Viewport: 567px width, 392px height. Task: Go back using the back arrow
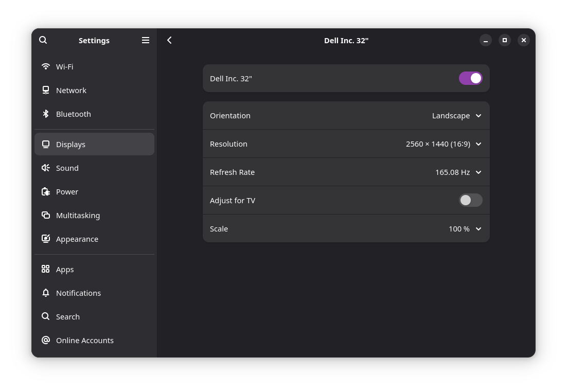169,40
